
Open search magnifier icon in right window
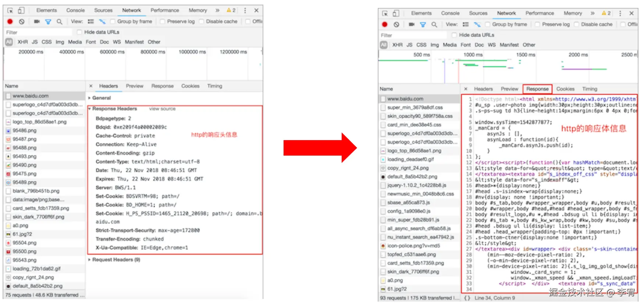[434, 24]
